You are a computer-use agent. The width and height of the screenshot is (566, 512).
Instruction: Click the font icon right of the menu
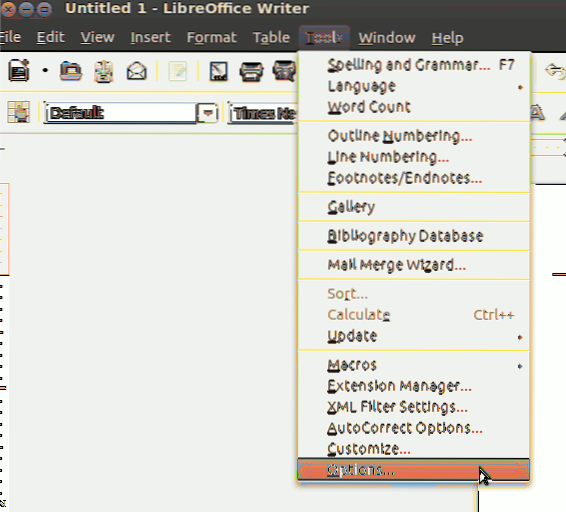point(538,113)
